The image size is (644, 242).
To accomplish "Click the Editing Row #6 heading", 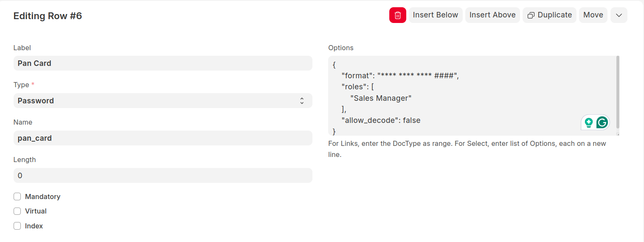I will [48, 16].
